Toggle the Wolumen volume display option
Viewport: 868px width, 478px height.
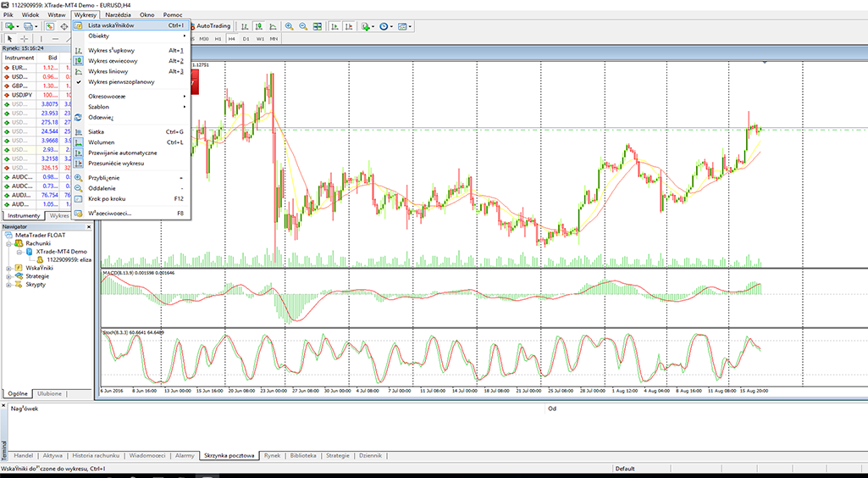[x=101, y=142]
